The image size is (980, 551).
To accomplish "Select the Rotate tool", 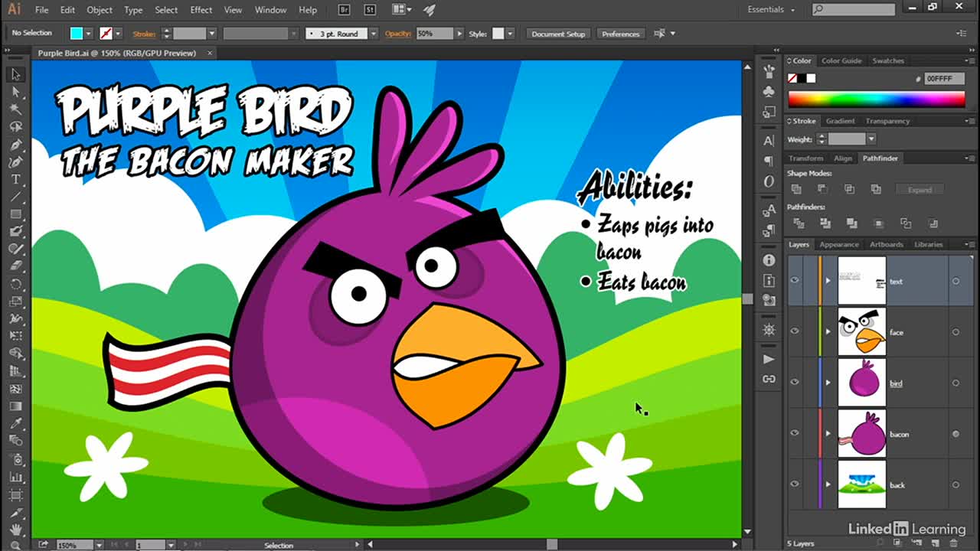I will point(15,284).
